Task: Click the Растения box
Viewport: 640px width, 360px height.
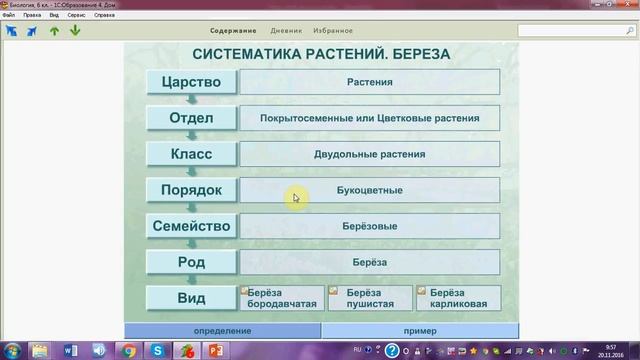Action: tap(370, 82)
